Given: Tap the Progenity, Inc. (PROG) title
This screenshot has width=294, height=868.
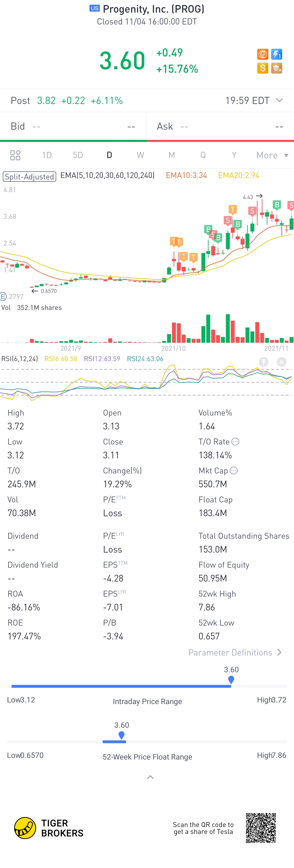Looking at the screenshot, I should tap(154, 9).
